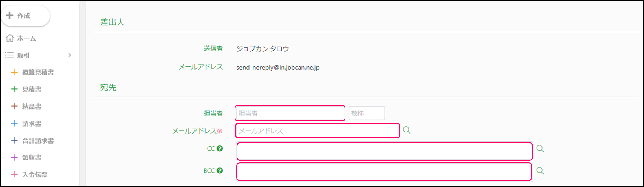Click the BCC help question mark icon
This screenshot has width=644, height=187.
(220, 171)
